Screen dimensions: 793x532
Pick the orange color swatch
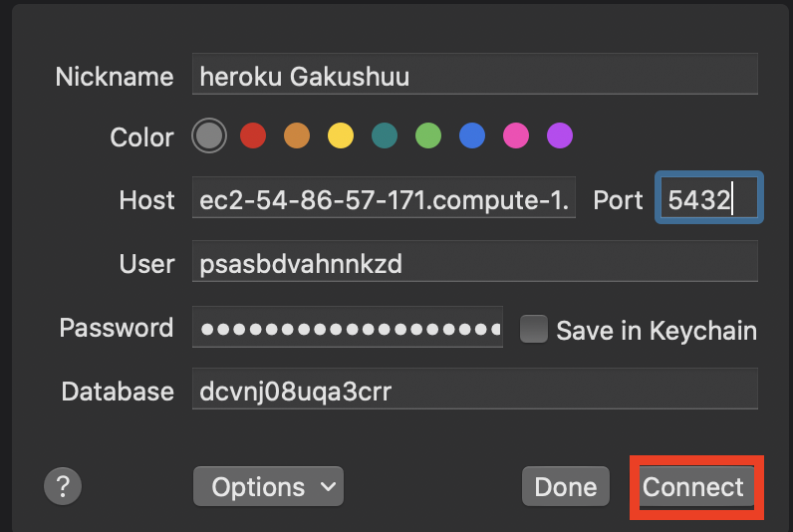click(x=297, y=135)
